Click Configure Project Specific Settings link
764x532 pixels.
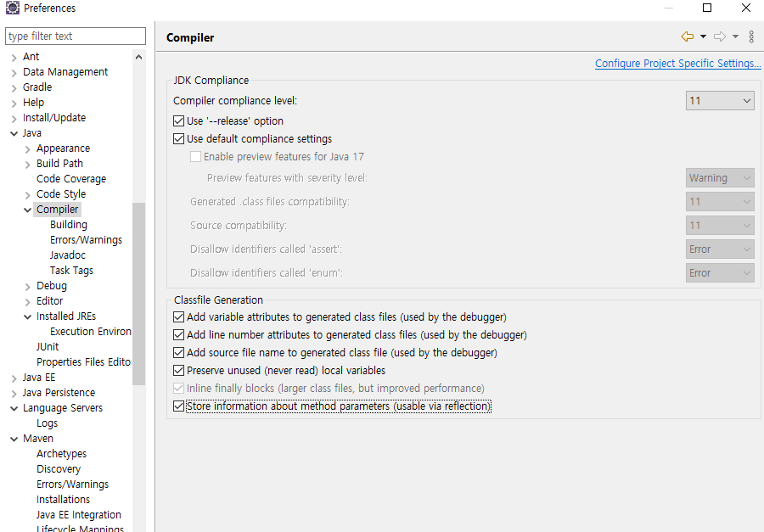677,64
